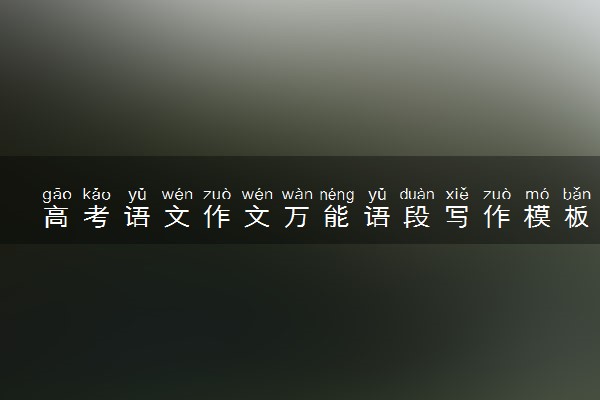
Task: Click the character 模 in the title
Action: point(537,217)
